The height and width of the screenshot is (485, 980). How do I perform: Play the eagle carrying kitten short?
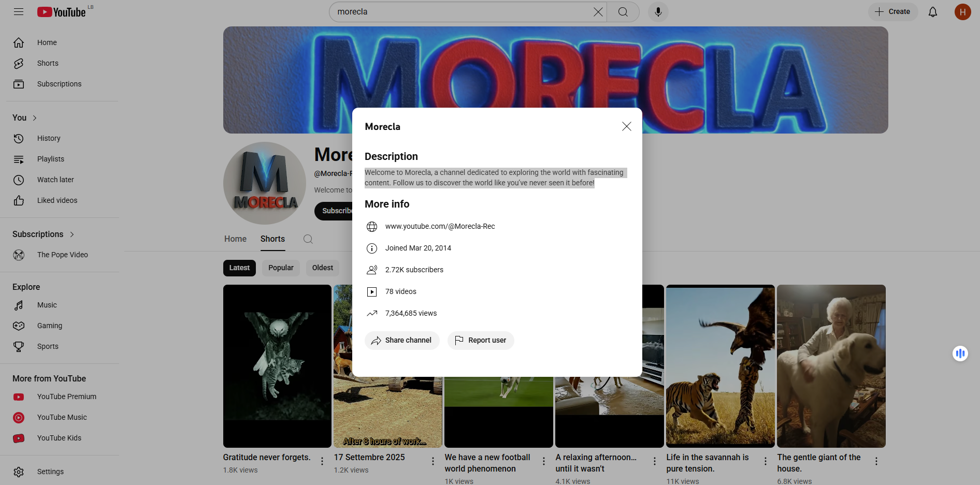click(277, 366)
